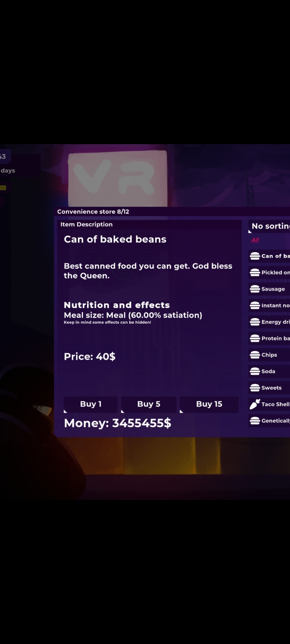Select the Genetically modified item icon
The image size is (290, 644).
[x=255, y=421]
